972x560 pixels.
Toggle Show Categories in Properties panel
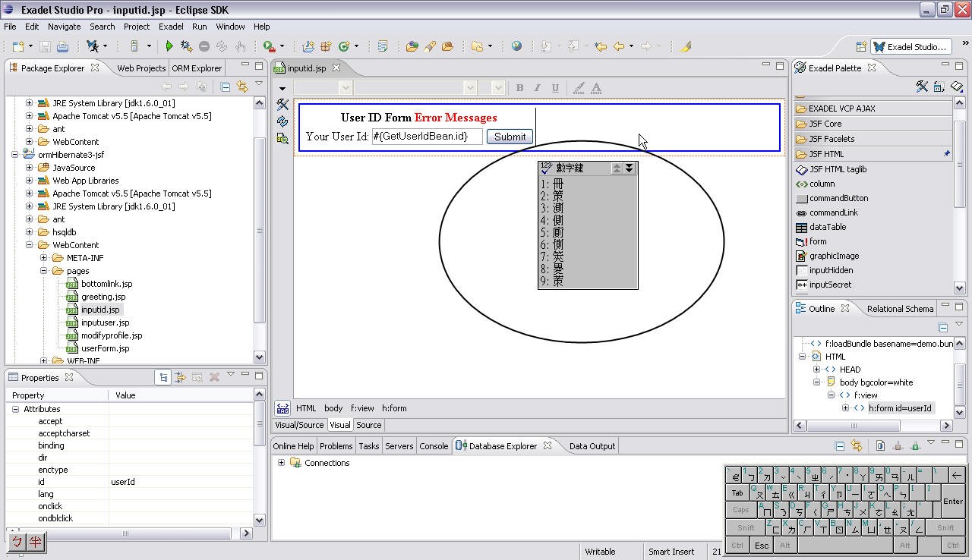[x=163, y=377]
